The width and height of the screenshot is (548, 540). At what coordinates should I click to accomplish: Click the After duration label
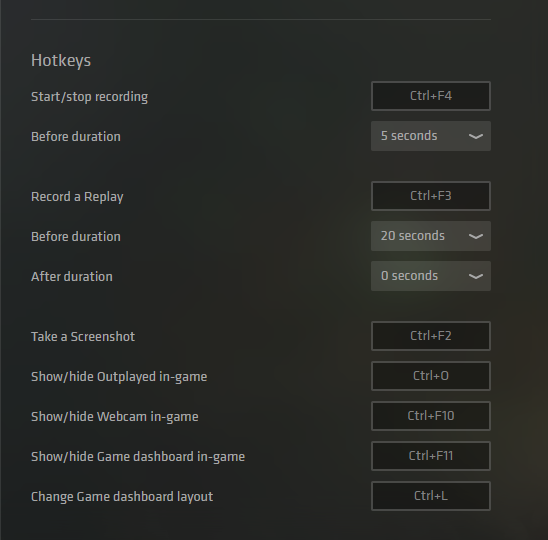[72, 277]
